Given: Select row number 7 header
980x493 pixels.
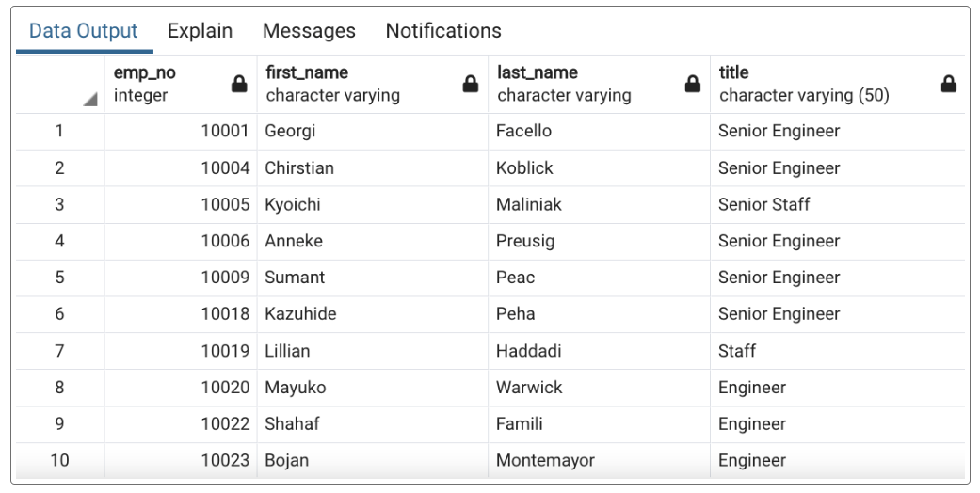Looking at the screenshot, I should (x=60, y=351).
